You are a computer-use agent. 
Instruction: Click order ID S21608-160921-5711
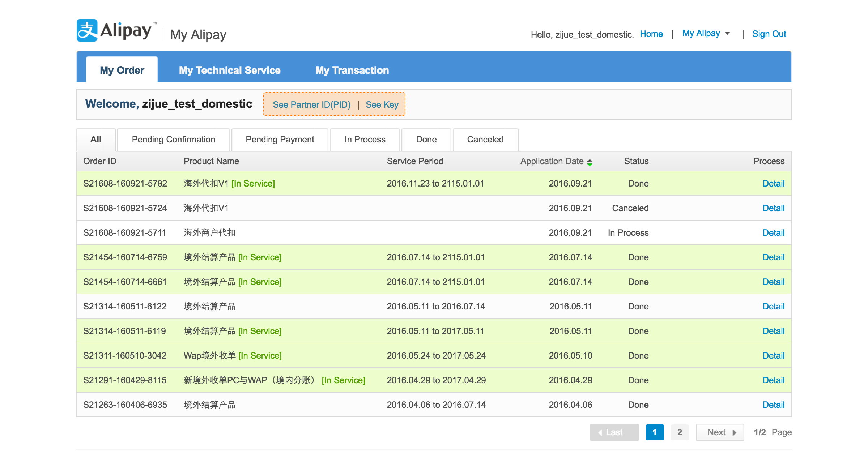(124, 233)
